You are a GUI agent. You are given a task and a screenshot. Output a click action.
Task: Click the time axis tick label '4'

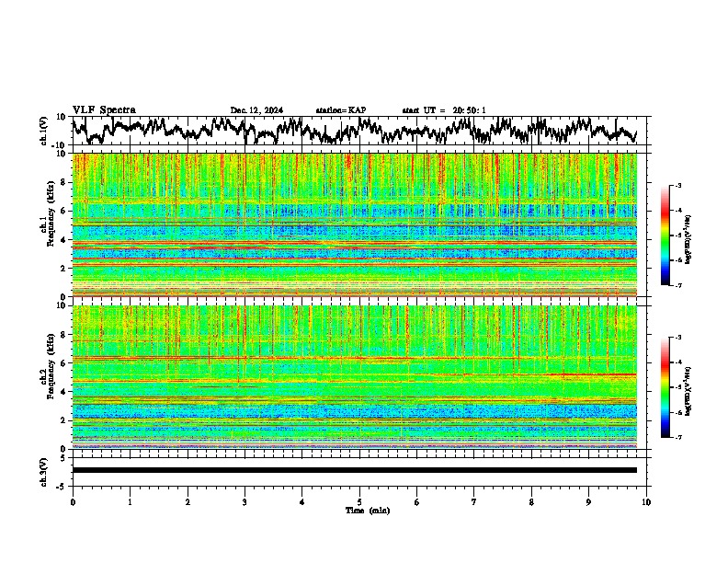[x=302, y=502]
